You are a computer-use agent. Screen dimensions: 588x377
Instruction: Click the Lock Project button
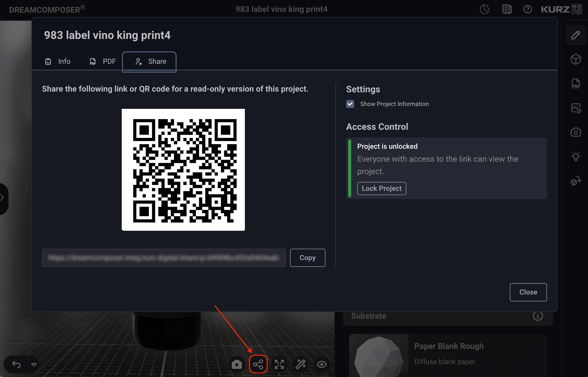[x=382, y=188]
